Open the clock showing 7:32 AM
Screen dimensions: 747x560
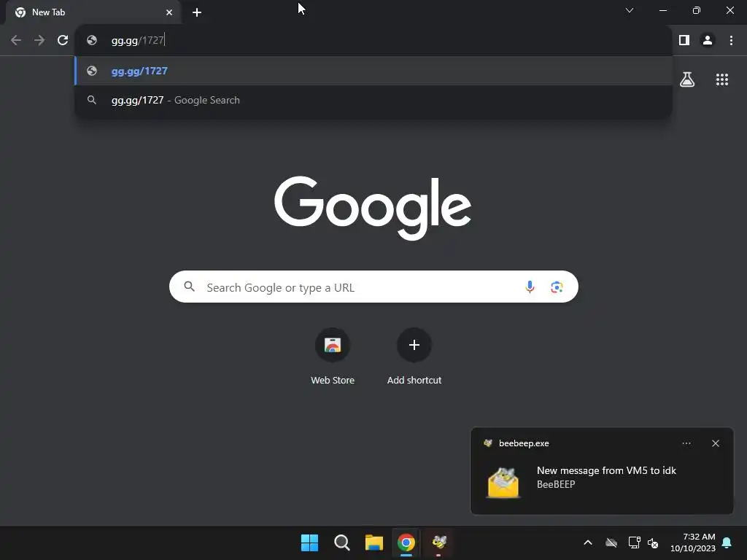pos(693,542)
